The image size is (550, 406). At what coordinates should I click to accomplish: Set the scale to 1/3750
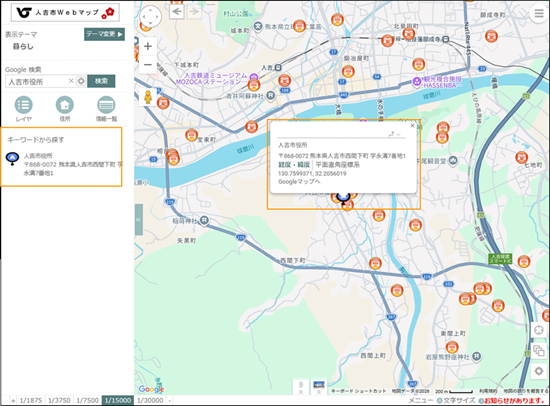pyautogui.click(x=59, y=400)
